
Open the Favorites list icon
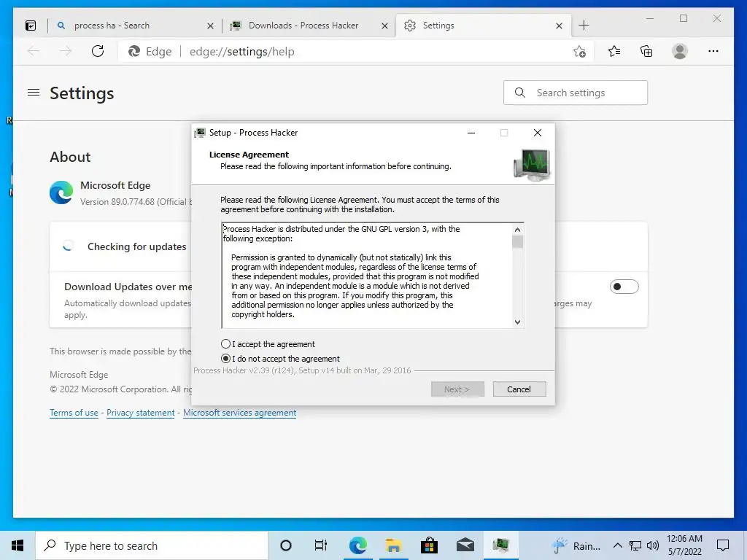614,51
